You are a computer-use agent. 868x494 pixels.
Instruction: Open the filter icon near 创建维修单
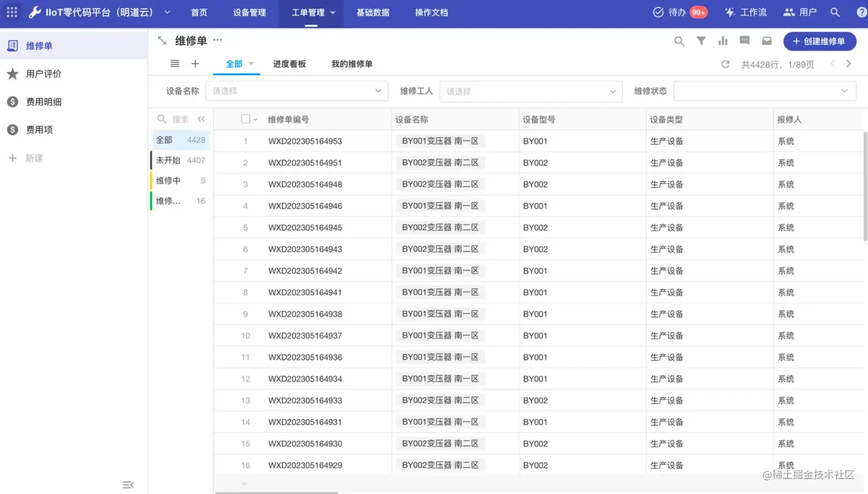(x=701, y=41)
